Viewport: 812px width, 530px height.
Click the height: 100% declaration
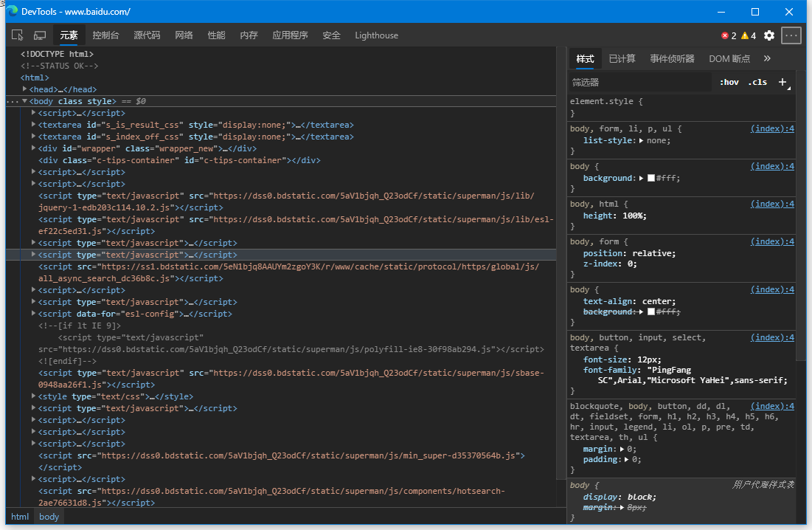coord(614,216)
